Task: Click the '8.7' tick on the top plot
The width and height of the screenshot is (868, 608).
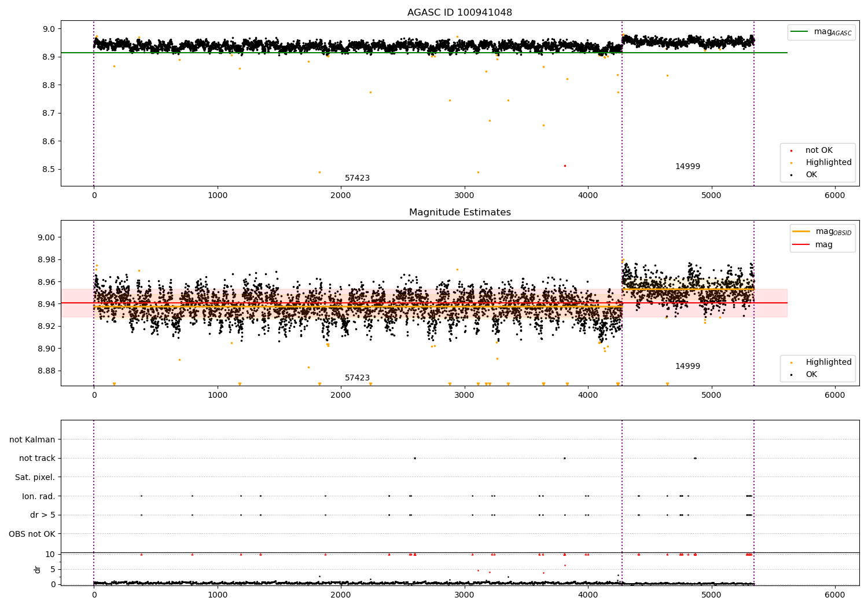Action: 48,113
